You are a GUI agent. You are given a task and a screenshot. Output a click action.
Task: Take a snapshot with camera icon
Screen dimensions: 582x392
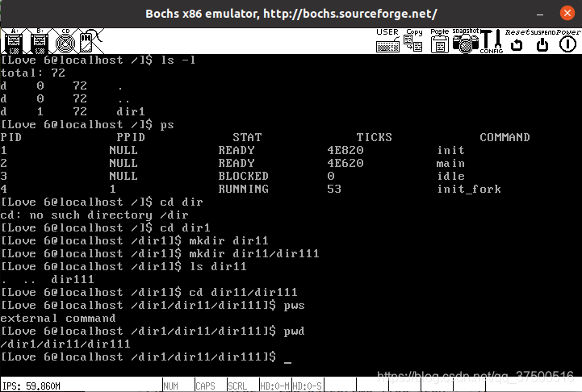466,41
